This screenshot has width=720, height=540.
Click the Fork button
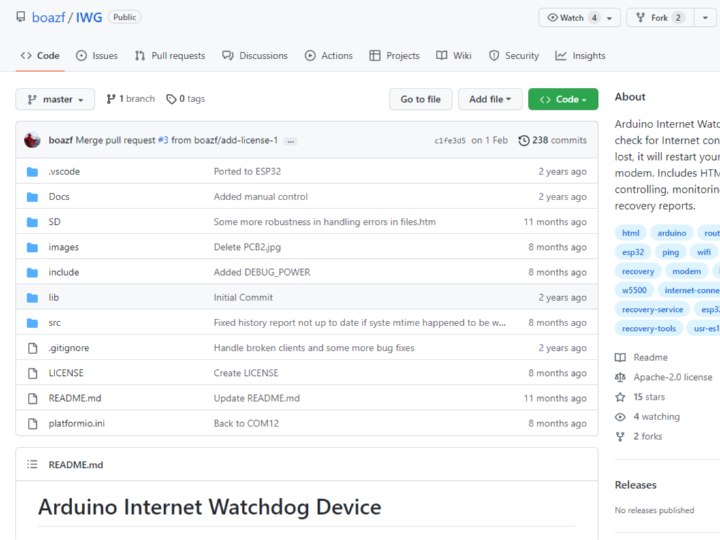660,18
